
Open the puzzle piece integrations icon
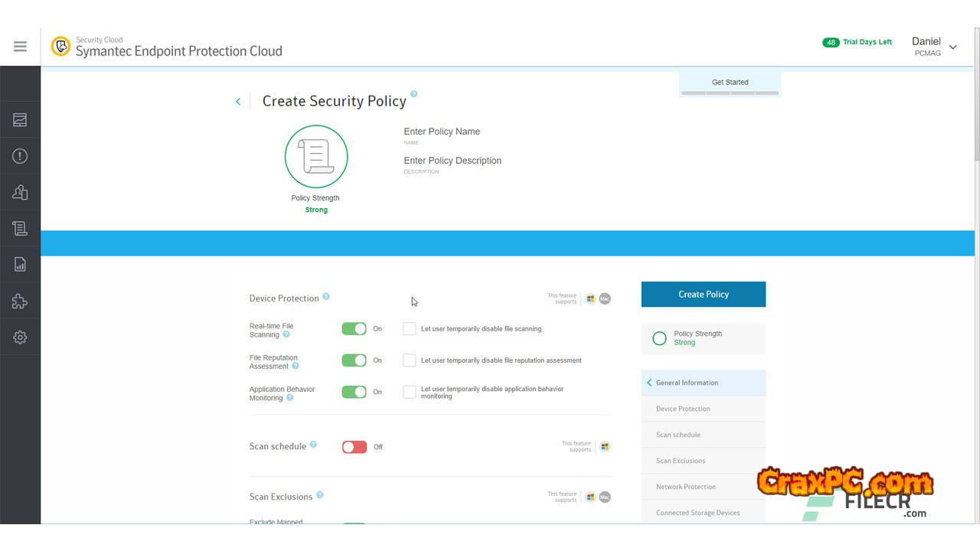click(20, 302)
